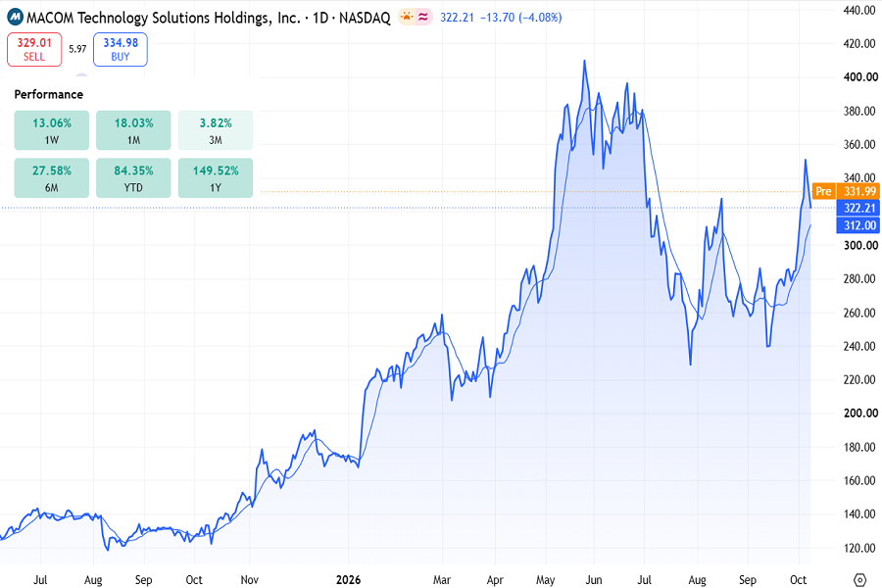
Task: Click the Nov label on time axis
Action: point(249,579)
